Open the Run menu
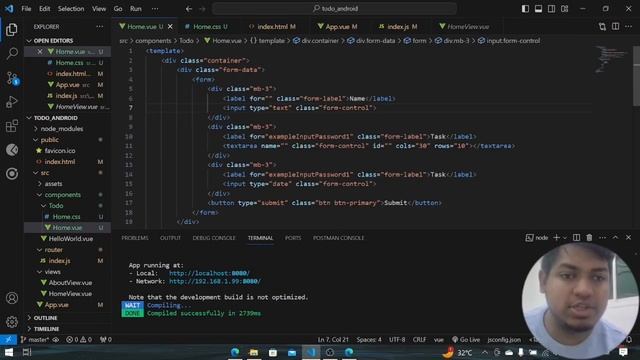The width and height of the screenshot is (640, 360). 136,9
